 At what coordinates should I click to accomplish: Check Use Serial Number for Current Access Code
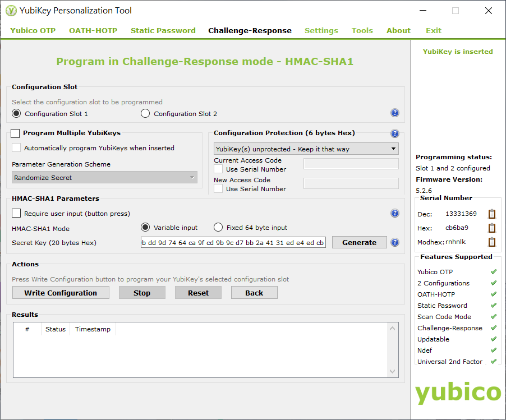click(218, 169)
